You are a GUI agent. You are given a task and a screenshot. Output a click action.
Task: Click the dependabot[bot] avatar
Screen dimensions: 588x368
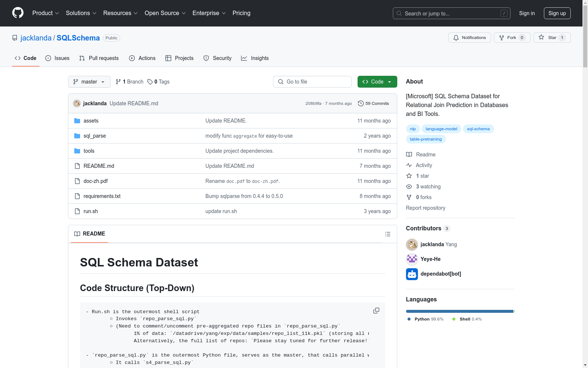[412, 274]
